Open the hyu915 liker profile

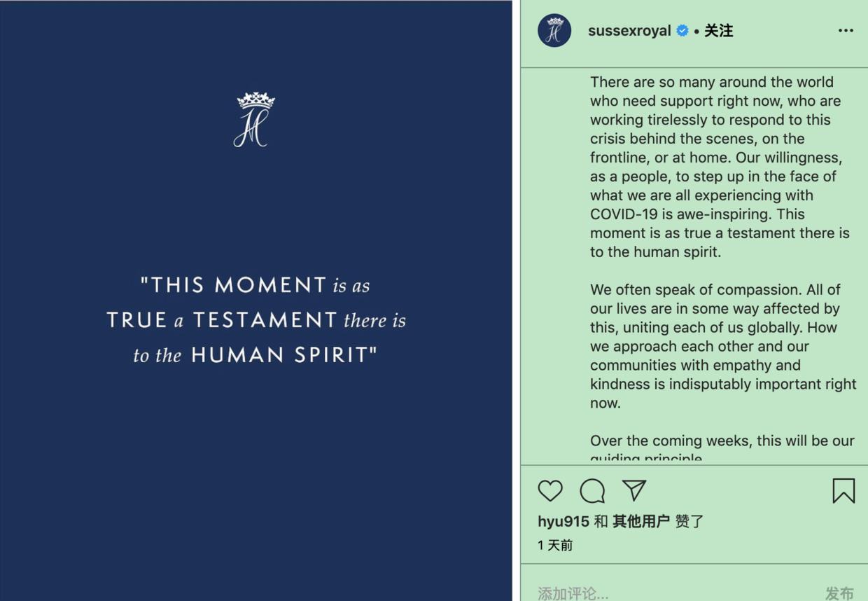click(563, 521)
